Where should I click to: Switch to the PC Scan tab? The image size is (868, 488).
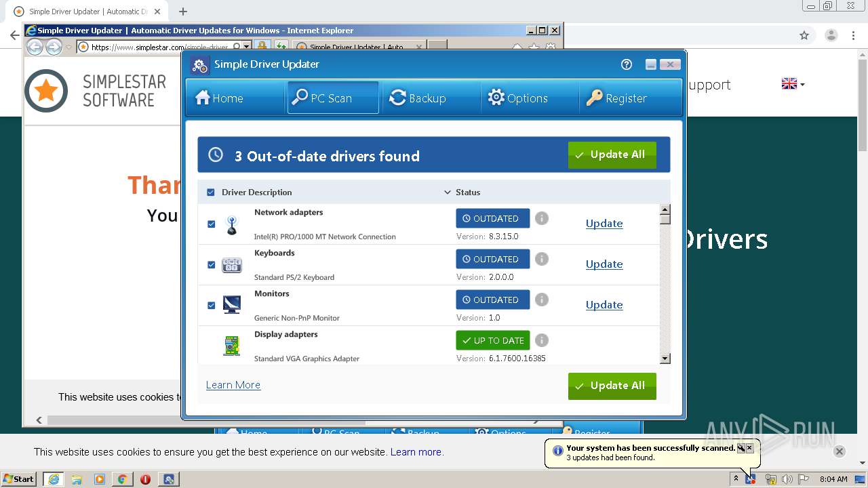333,98
